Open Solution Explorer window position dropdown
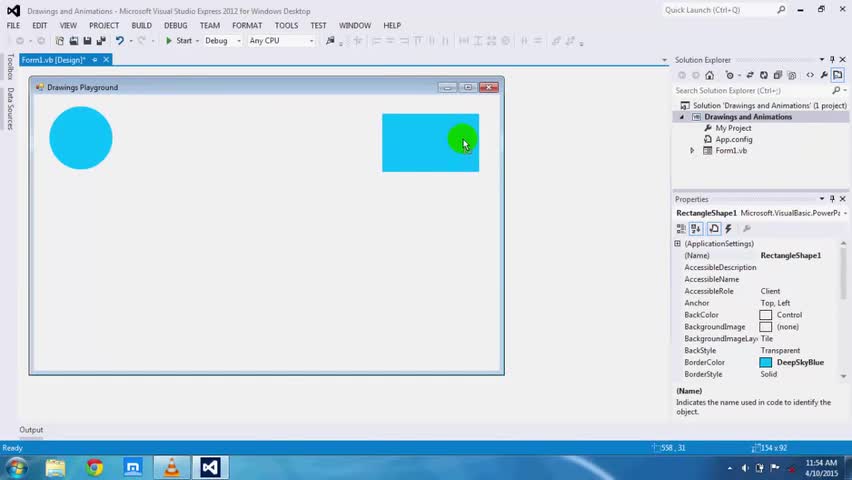 [822, 59]
